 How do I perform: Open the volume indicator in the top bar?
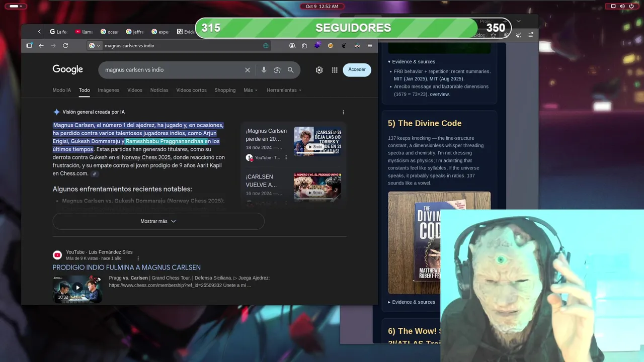point(622,6)
